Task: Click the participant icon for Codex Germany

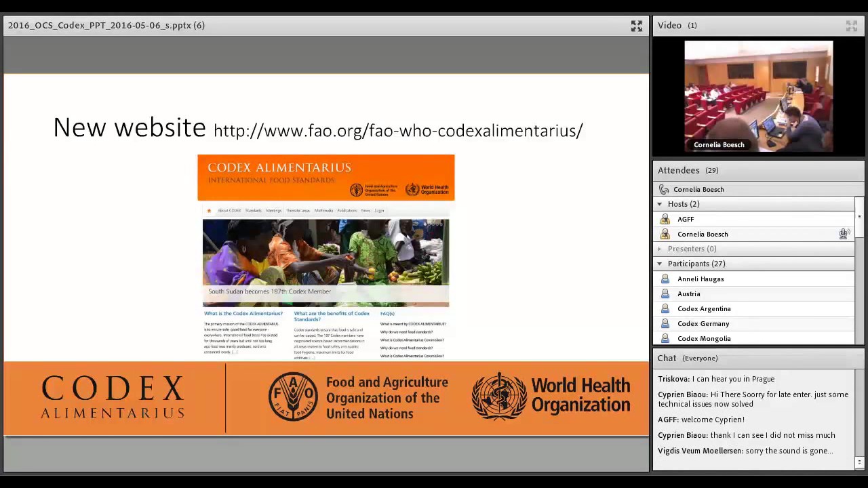Action: click(x=665, y=323)
